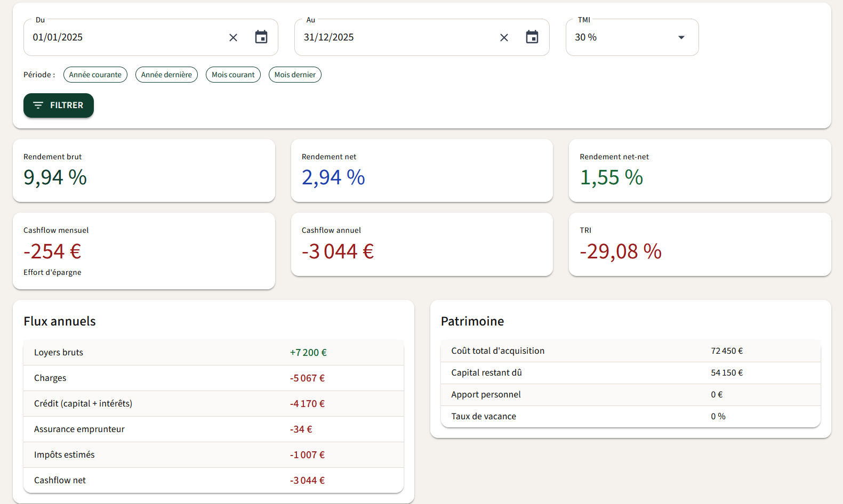Open calendar picker for Au date
This screenshot has width=843, height=504.
pyautogui.click(x=532, y=37)
